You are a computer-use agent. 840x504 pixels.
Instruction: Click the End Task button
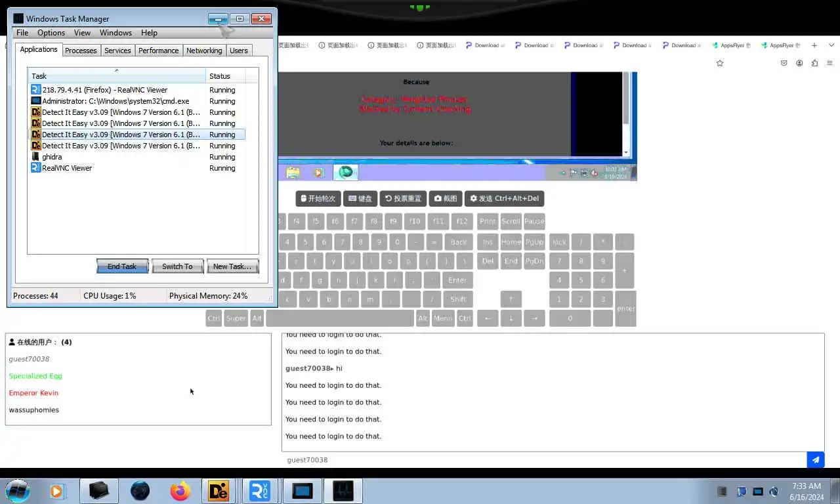[x=122, y=266]
